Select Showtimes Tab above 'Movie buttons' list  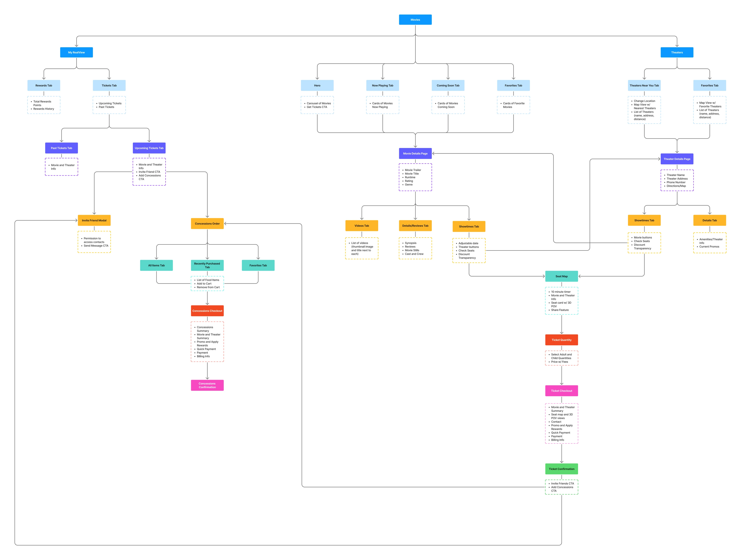point(644,220)
